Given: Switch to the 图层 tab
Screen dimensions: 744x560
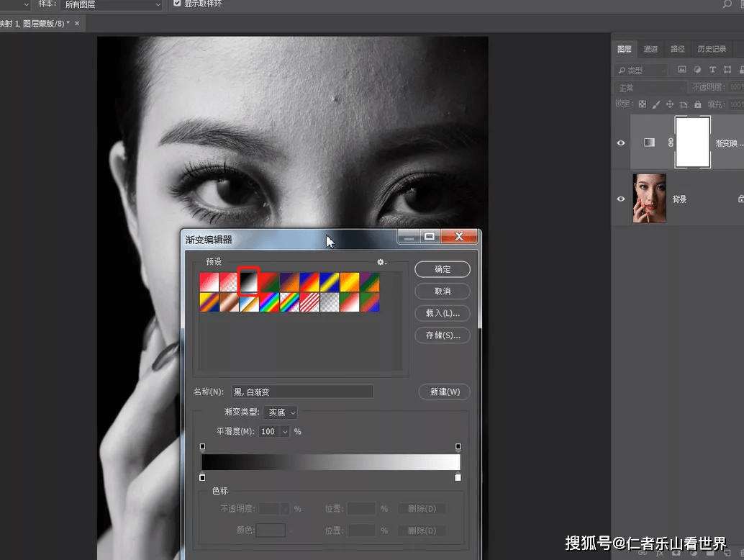Looking at the screenshot, I should click(625, 49).
